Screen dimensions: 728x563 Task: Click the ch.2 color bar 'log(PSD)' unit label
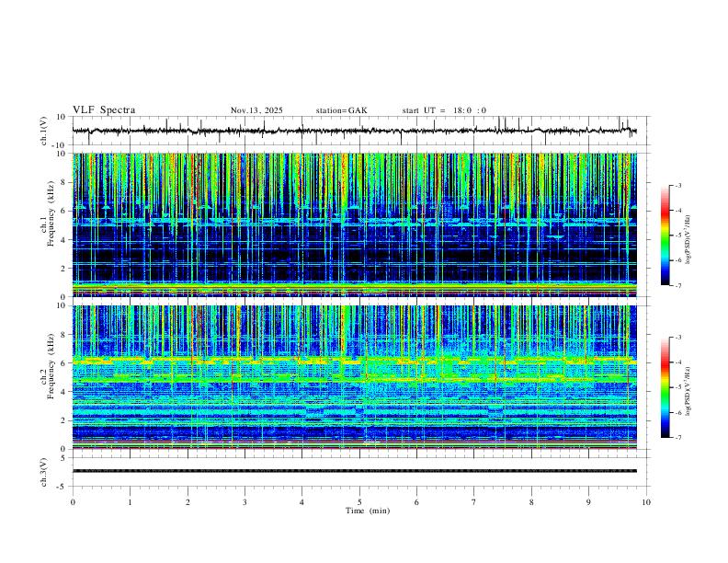click(688, 392)
